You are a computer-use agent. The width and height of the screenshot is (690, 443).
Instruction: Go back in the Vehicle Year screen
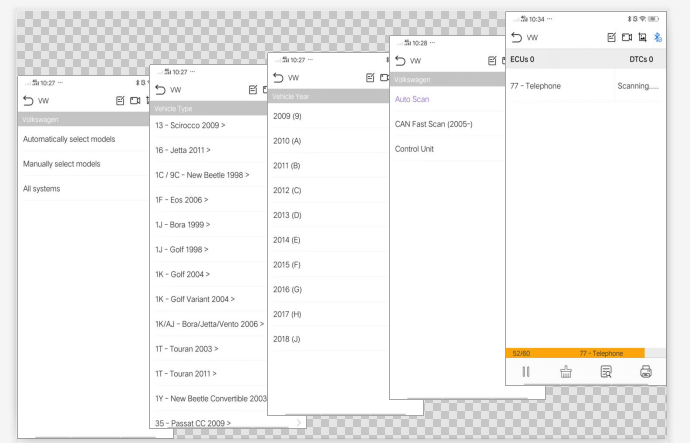tap(278, 78)
